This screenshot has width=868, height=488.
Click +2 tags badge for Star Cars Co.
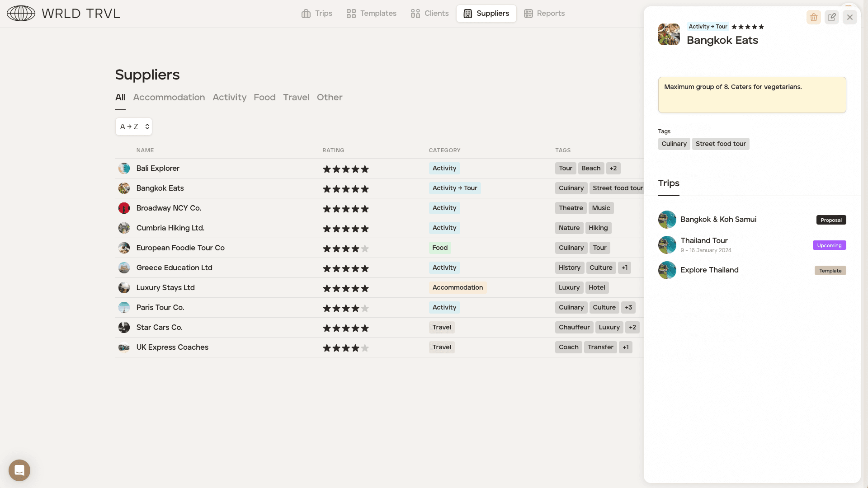pos(632,328)
